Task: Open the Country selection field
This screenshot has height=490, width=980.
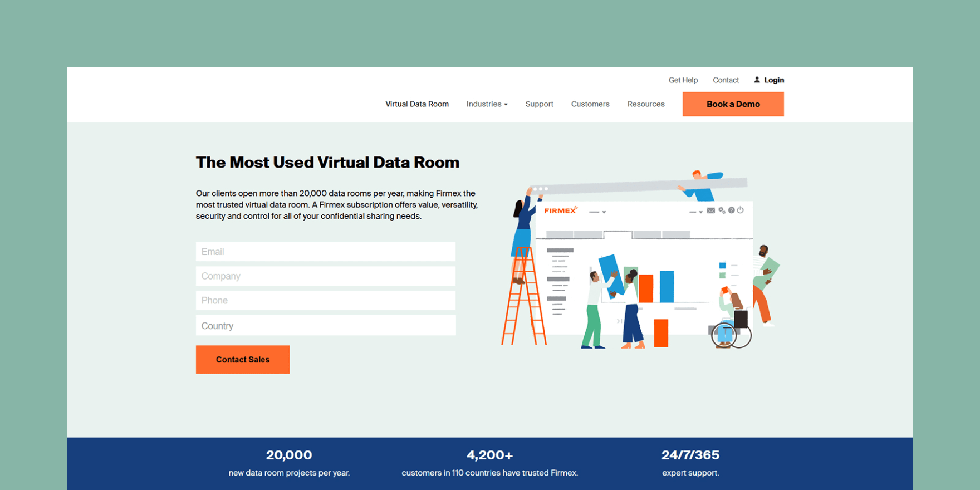Action: tap(325, 326)
